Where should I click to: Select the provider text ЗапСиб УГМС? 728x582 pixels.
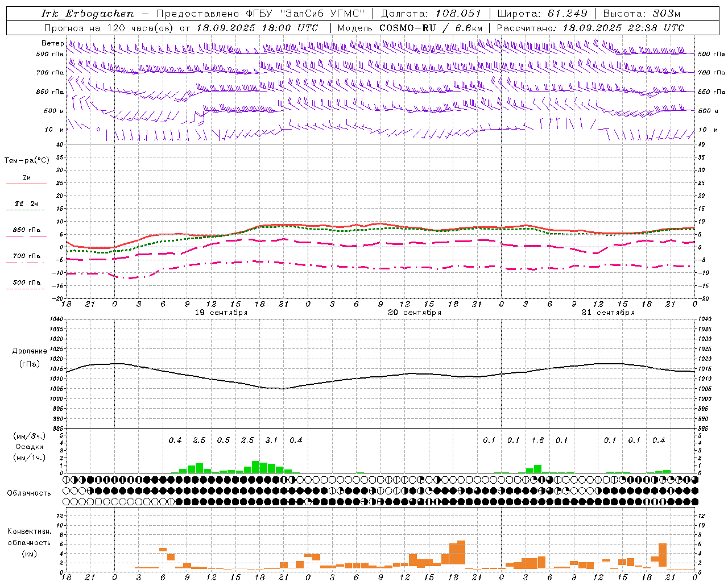coord(322,14)
